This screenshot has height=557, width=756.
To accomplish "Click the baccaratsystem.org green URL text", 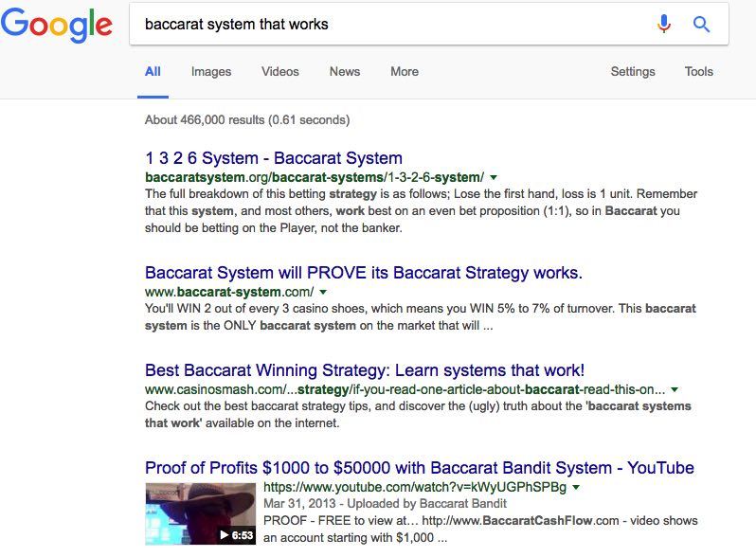I will (x=315, y=177).
